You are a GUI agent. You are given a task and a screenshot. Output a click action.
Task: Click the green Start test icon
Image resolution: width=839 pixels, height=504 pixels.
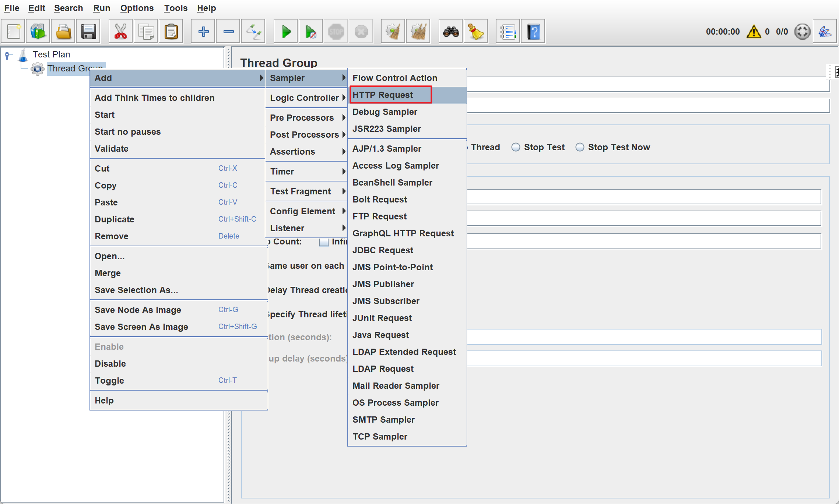[286, 32]
